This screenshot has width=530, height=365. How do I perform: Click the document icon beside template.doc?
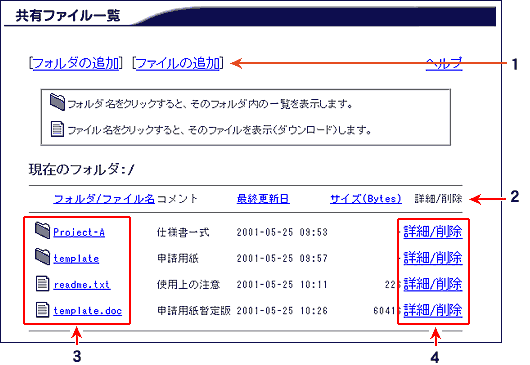tap(43, 310)
